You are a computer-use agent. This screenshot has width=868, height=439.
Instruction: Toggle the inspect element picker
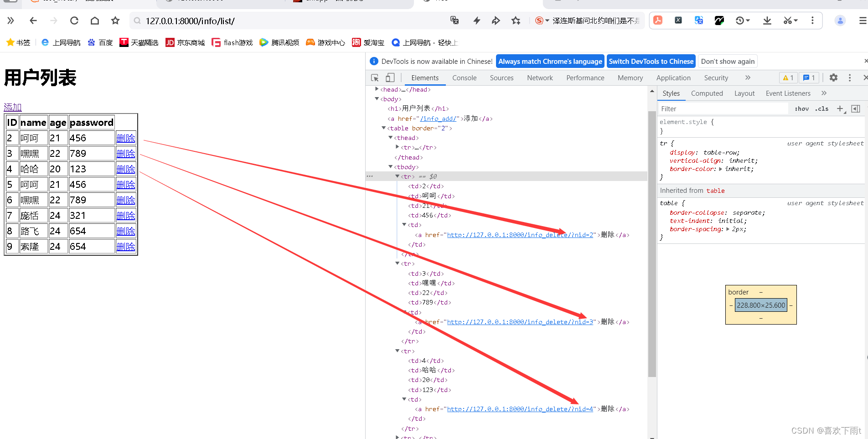[x=375, y=78]
